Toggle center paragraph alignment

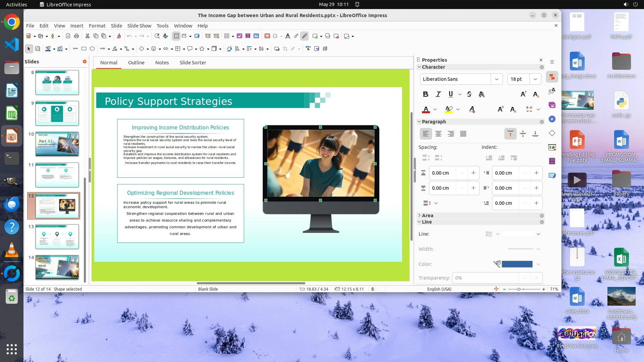click(438, 134)
